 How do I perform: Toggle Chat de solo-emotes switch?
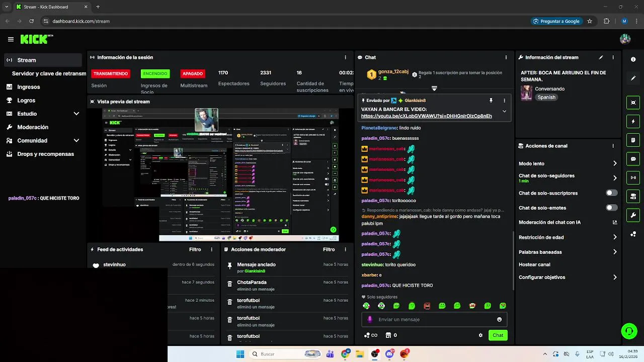[x=611, y=208]
